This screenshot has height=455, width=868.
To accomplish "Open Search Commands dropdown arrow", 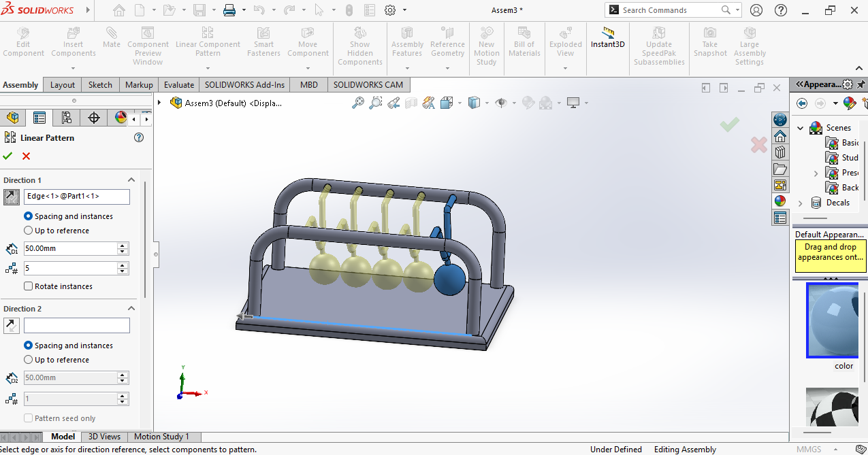I will tap(737, 10).
